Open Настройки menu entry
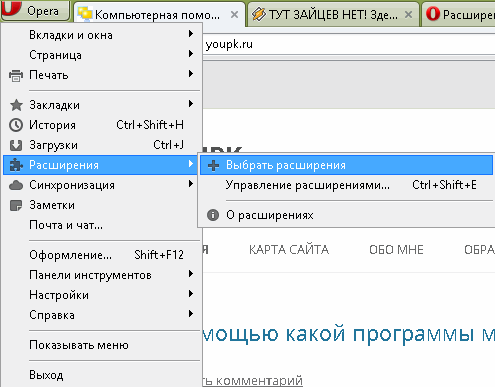Image resolution: width=495 pixels, height=387 pixels. coord(102,295)
